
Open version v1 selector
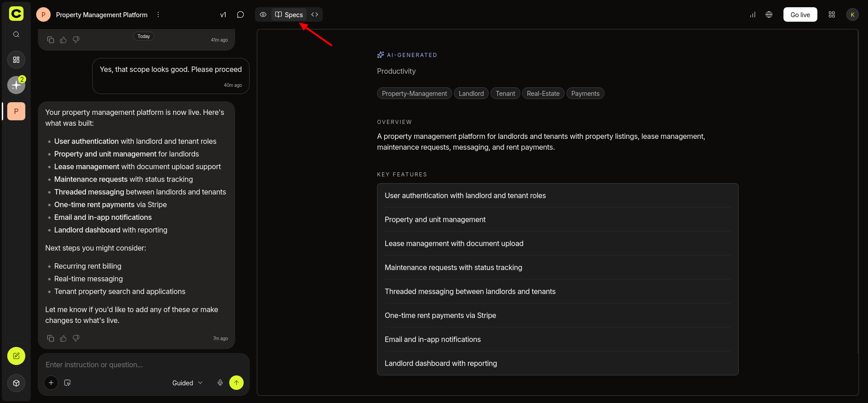pyautogui.click(x=223, y=15)
